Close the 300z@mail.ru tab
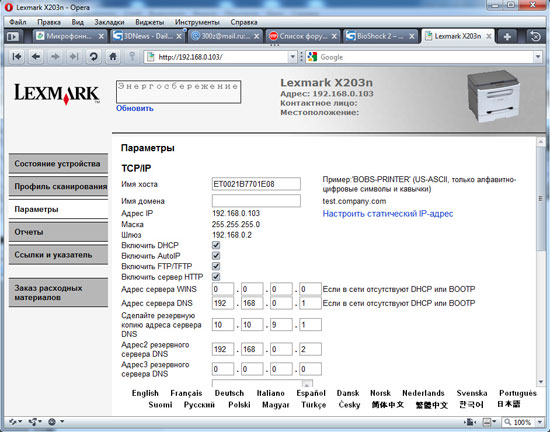The image size is (550, 432). coord(257,36)
